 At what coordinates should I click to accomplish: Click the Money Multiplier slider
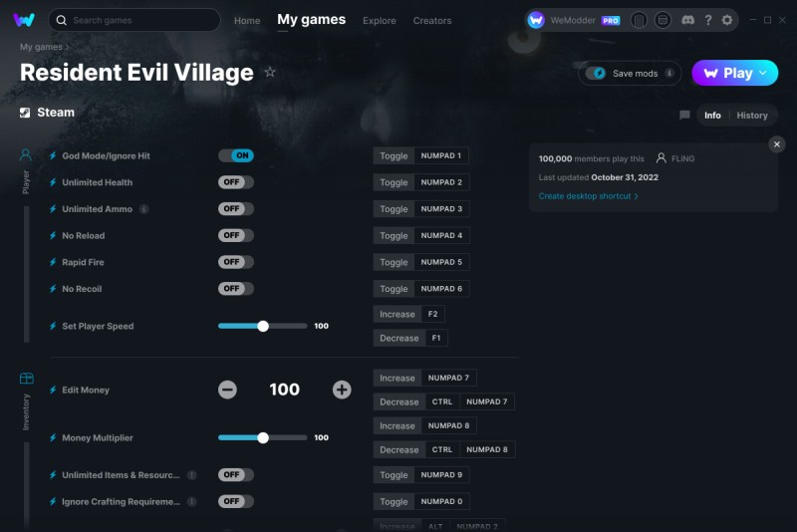262,438
